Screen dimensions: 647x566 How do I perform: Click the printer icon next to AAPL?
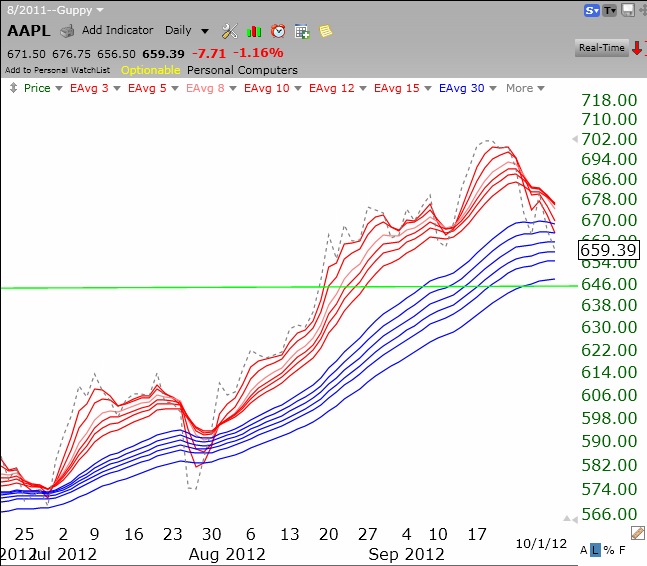(67, 31)
